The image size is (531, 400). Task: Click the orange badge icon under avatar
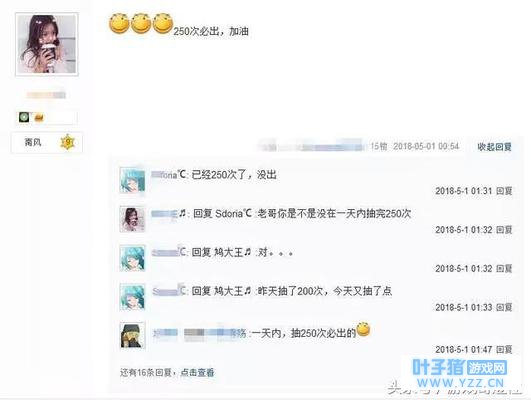click(39, 118)
